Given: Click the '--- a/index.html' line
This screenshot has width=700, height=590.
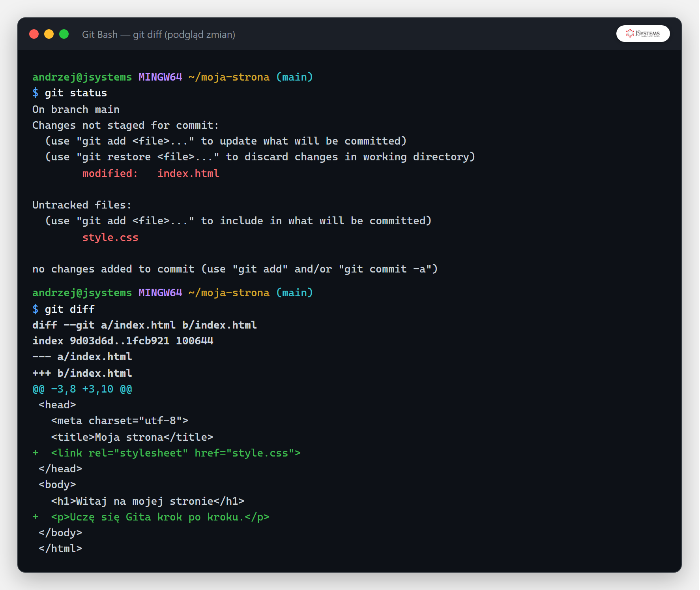Looking at the screenshot, I should [x=82, y=357].
